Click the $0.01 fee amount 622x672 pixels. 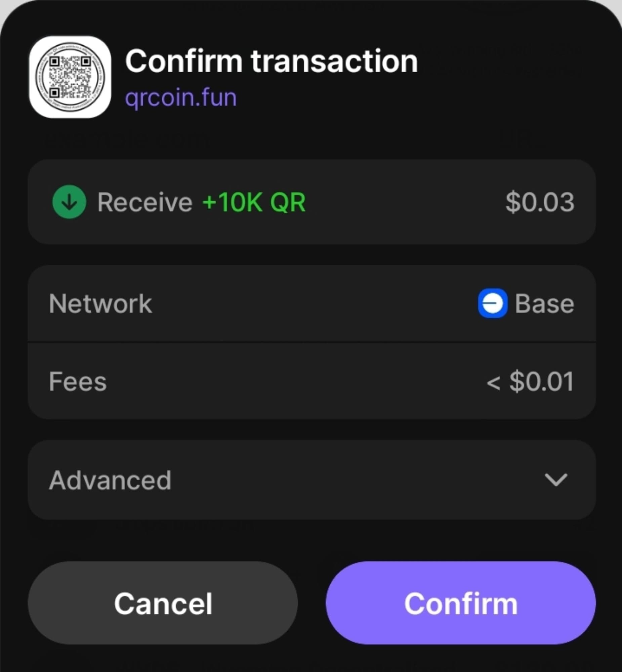tap(541, 382)
